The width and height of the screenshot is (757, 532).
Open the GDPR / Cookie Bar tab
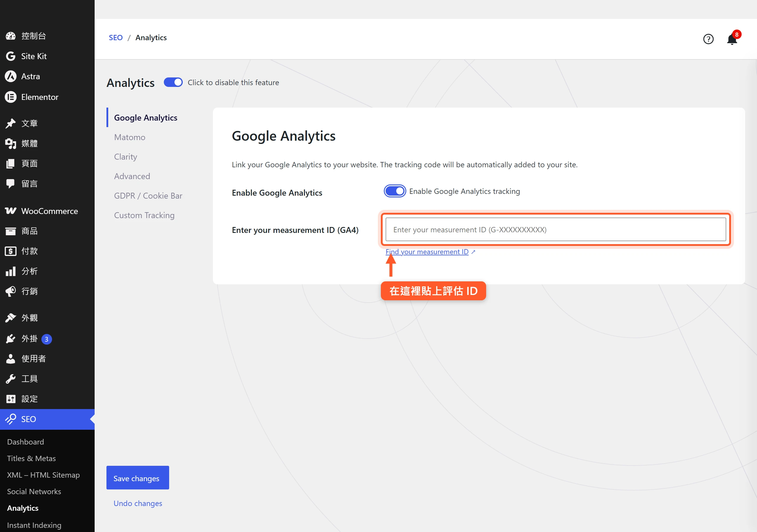pyautogui.click(x=148, y=196)
